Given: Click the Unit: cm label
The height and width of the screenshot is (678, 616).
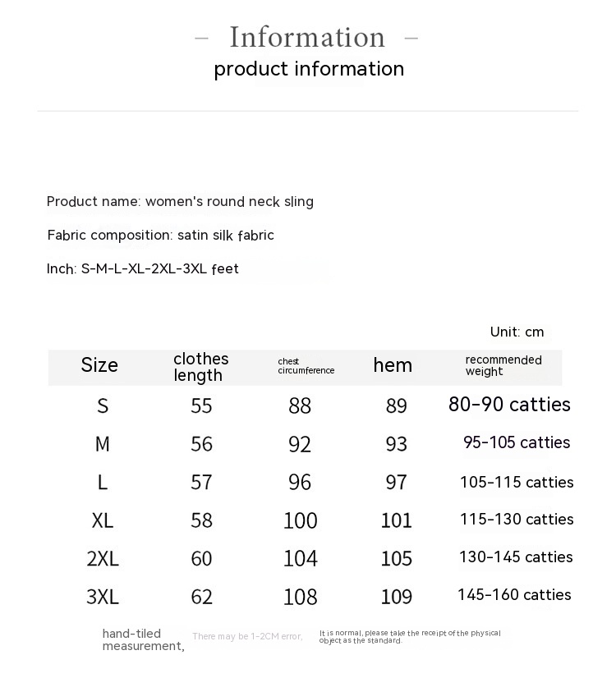Looking at the screenshot, I should pos(517,332).
